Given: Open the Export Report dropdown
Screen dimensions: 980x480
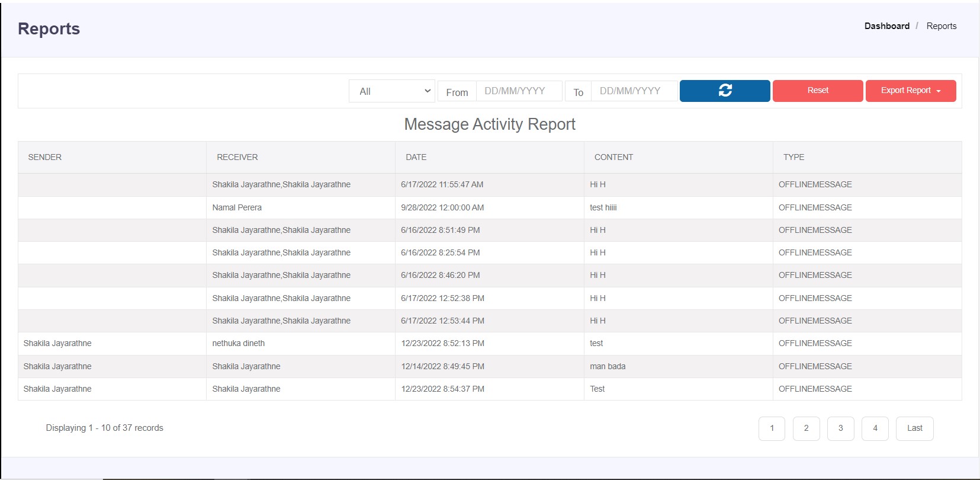Looking at the screenshot, I should coord(911,91).
